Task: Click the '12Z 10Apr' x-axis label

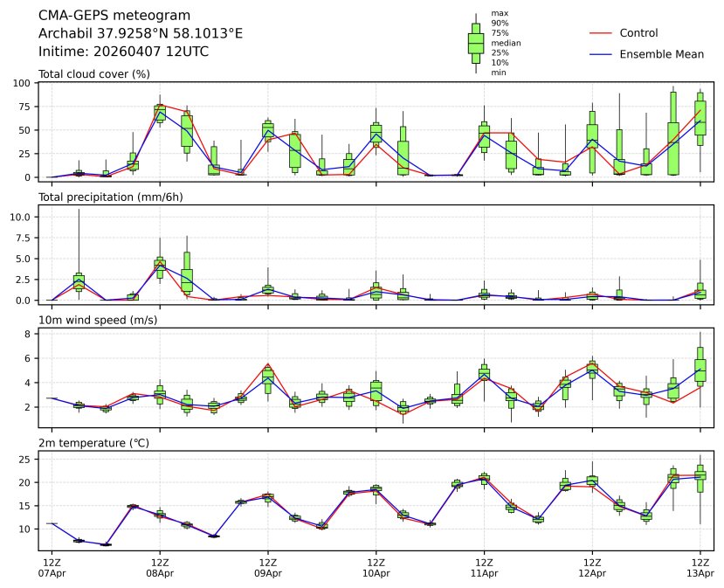Action: tap(376, 568)
